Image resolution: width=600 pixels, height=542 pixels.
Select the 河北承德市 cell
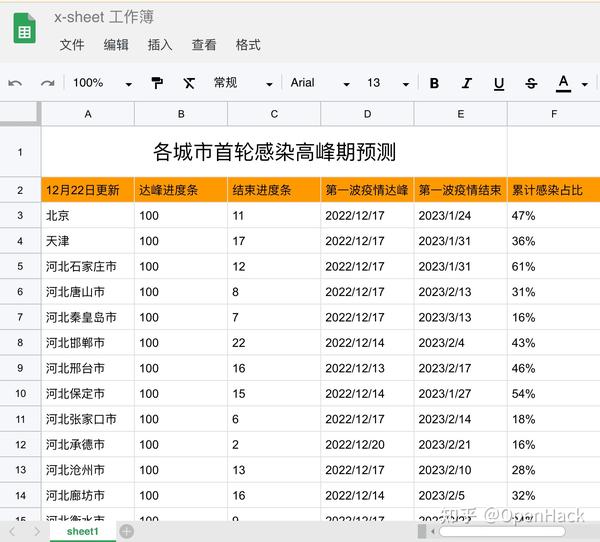coord(88,444)
